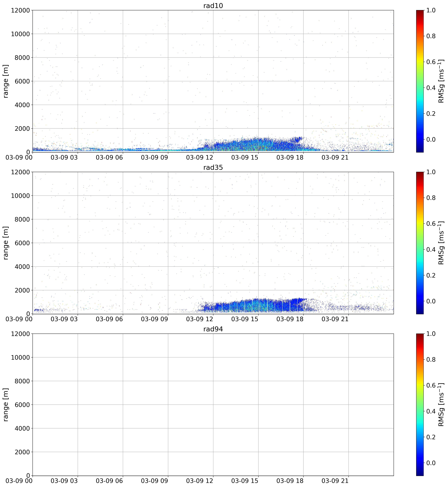Click the 03-09 18 tick under rad94

290,481
